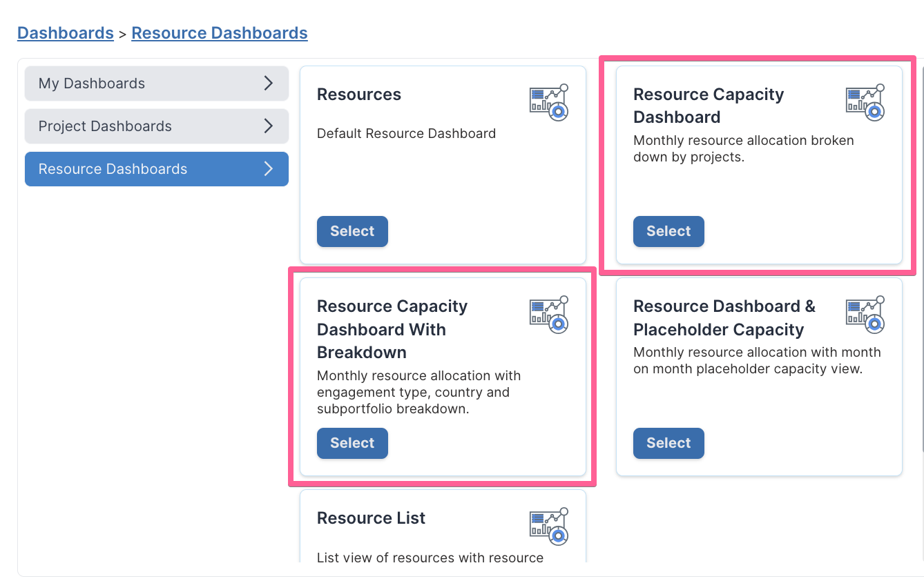Open the Resource Dashboards sidebar item
The image size is (924, 581).
(x=157, y=169)
